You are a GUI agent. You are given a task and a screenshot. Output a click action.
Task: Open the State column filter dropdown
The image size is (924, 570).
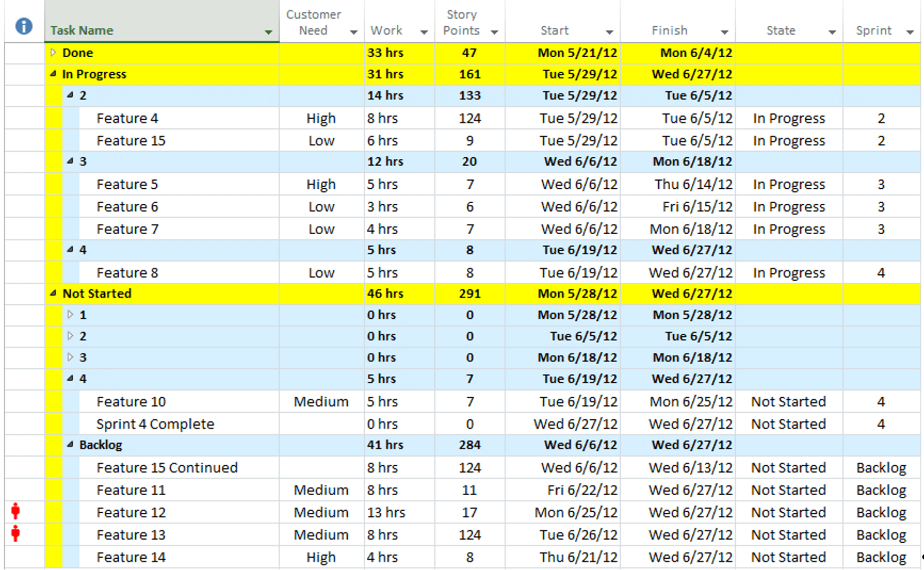(x=832, y=32)
